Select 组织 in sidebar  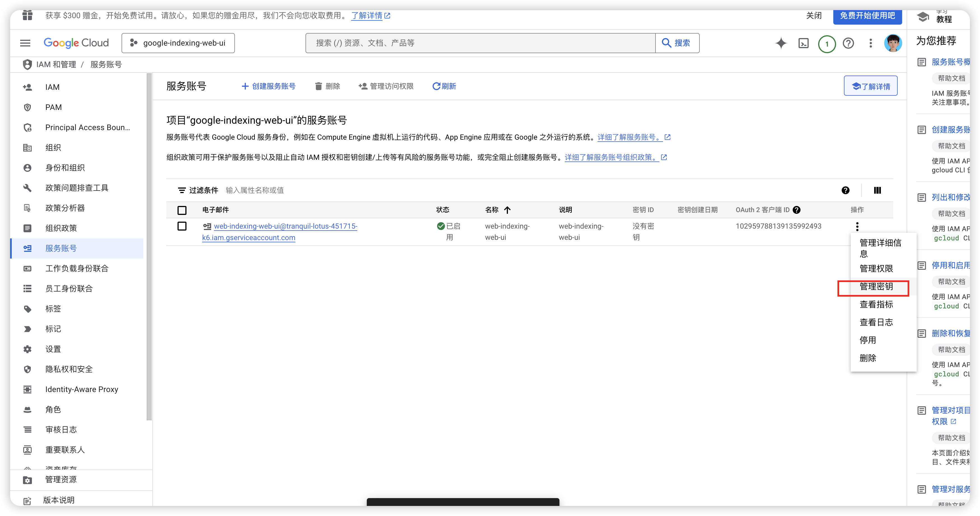[77, 147]
